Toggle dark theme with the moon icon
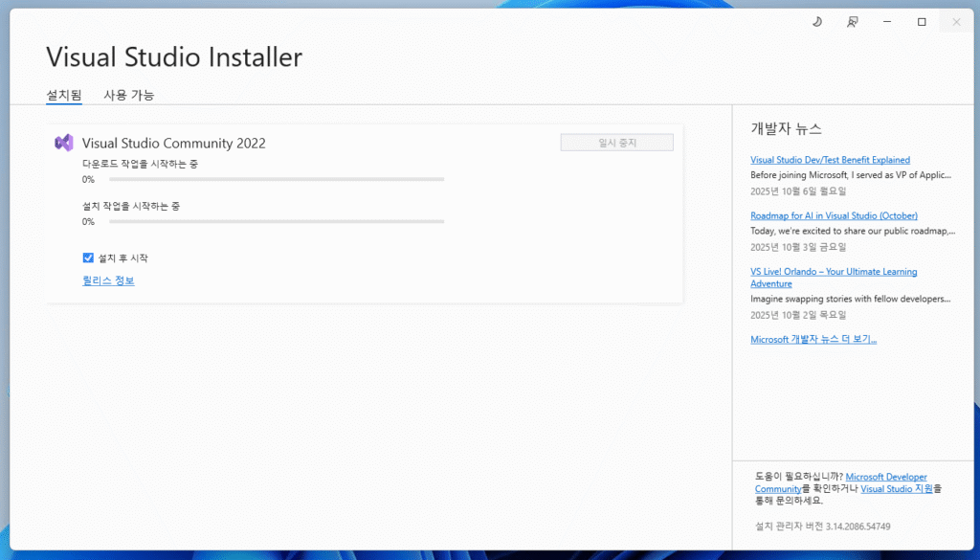The height and width of the screenshot is (560, 980). point(816,21)
